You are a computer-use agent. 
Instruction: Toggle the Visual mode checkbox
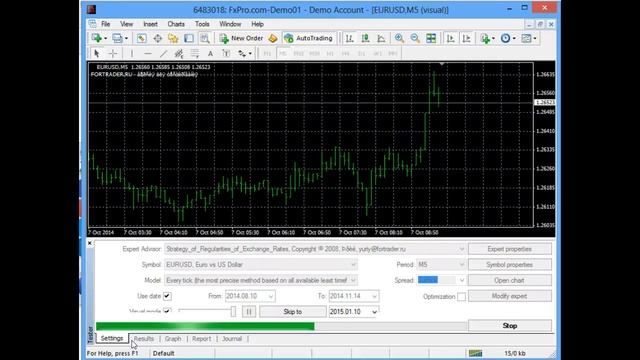tap(167, 311)
